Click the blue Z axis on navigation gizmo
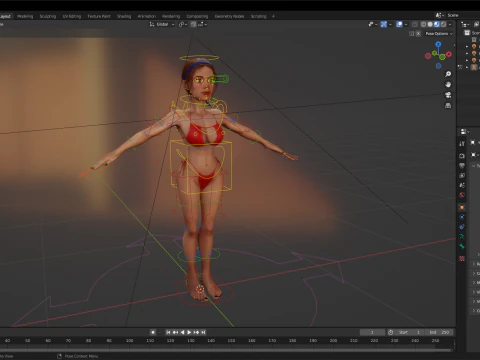The width and height of the screenshot is (480, 360). 438,44
